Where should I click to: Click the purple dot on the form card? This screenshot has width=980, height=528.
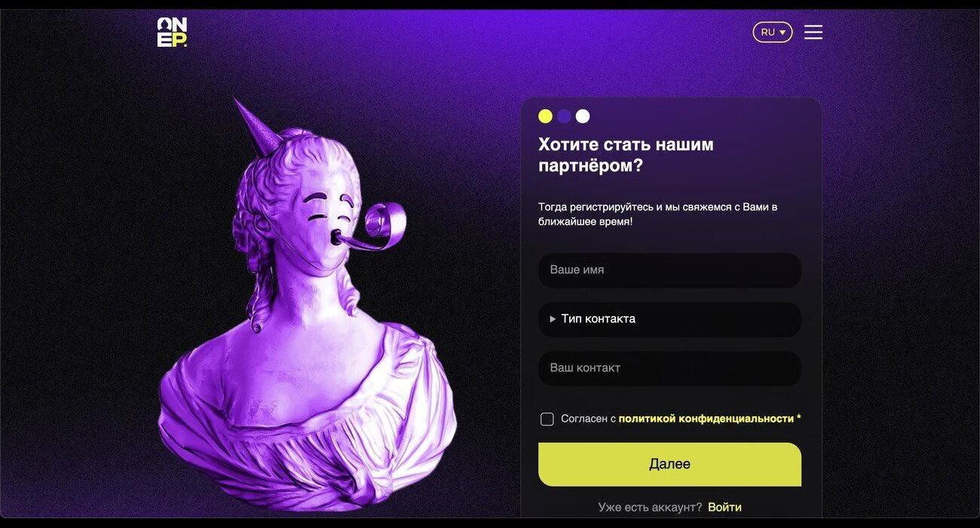pyautogui.click(x=564, y=116)
